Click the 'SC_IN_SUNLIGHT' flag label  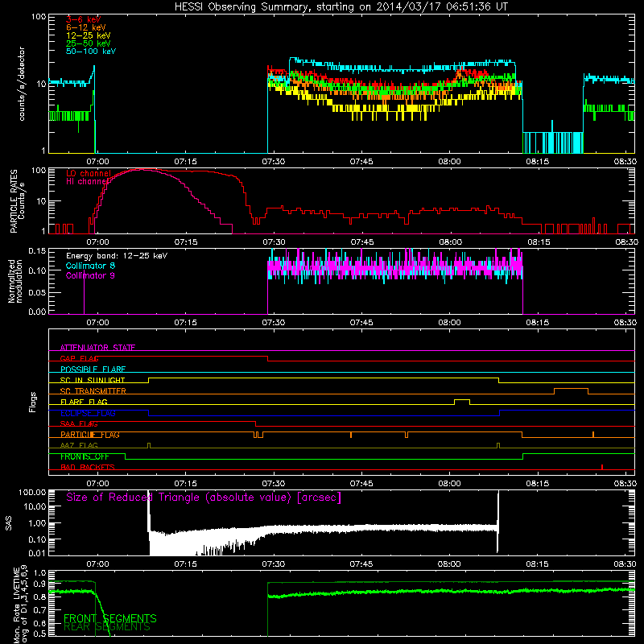(x=93, y=380)
